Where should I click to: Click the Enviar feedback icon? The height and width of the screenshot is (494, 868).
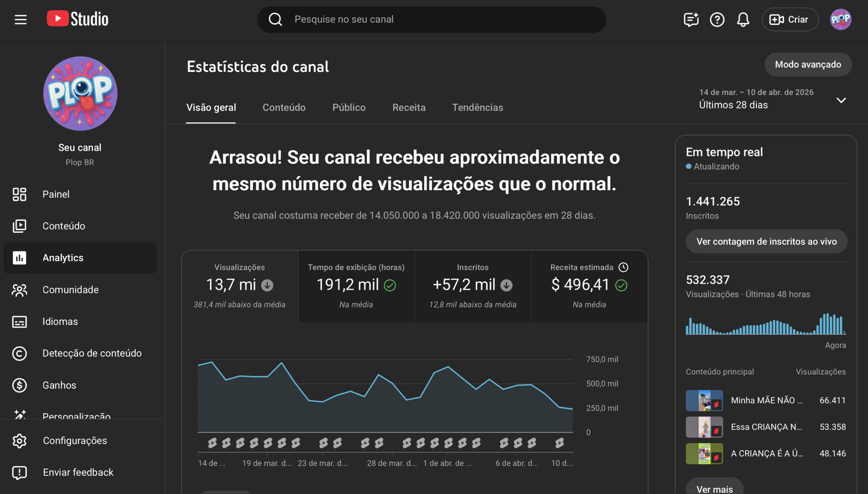20,473
